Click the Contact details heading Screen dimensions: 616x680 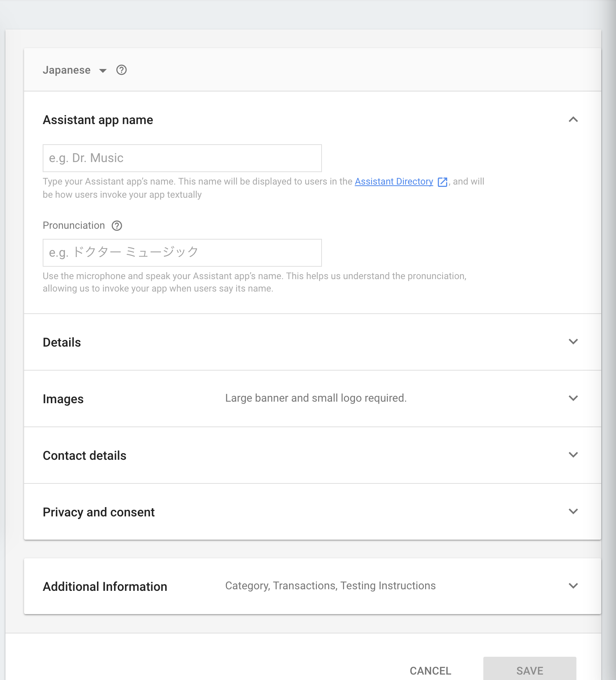85,456
